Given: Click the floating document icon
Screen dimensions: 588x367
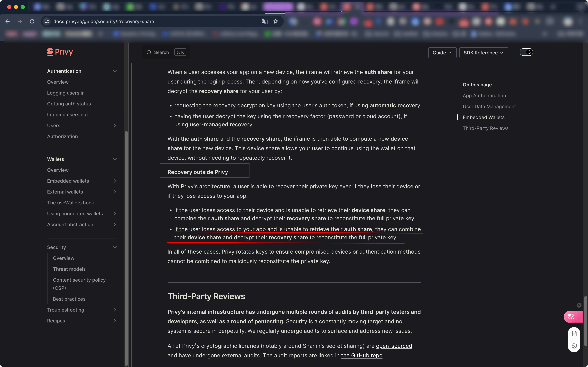Looking at the screenshot, I should pyautogui.click(x=574, y=334).
